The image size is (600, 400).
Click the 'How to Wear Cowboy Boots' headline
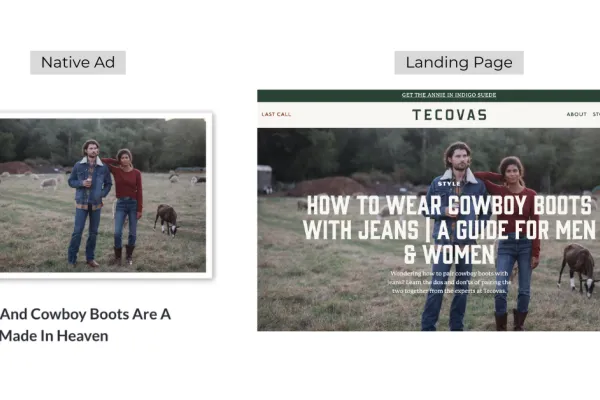tap(449, 229)
